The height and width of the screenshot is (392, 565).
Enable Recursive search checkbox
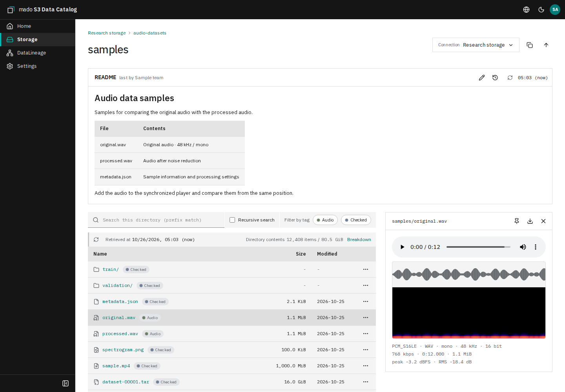click(x=232, y=220)
